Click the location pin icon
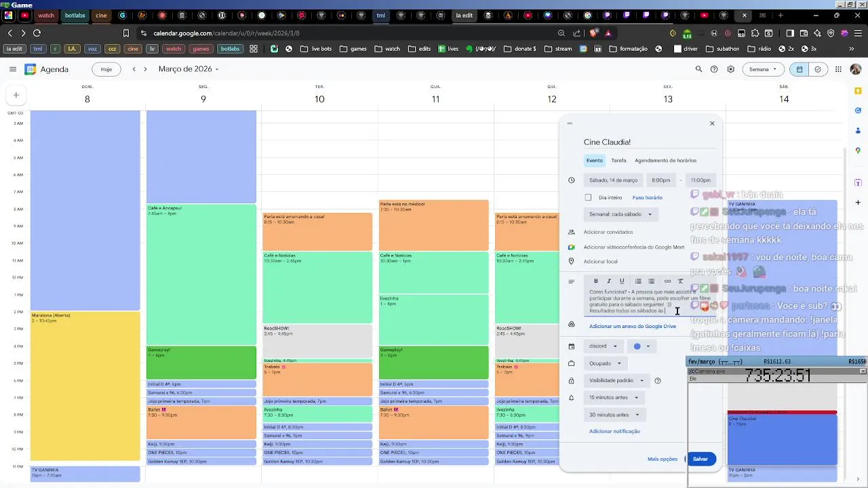 click(572, 262)
